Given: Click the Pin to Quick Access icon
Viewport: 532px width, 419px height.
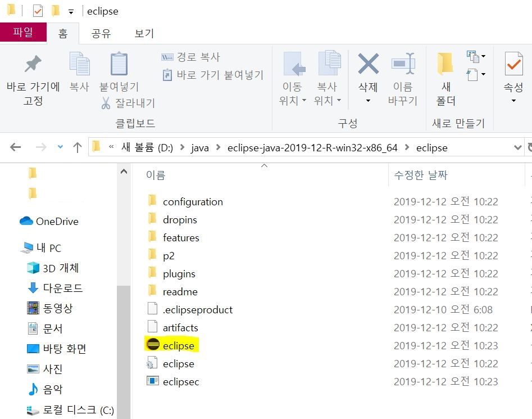Looking at the screenshot, I should tap(33, 64).
